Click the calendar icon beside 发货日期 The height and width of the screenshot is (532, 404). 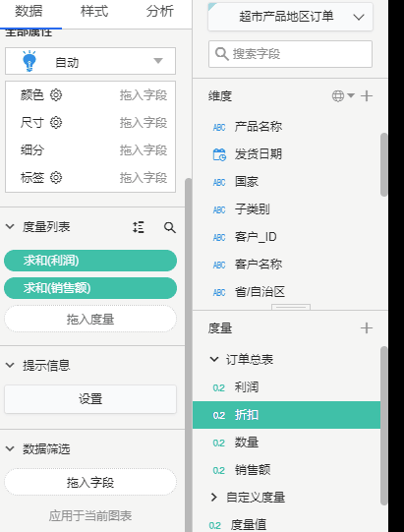pyautogui.click(x=219, y=154)
